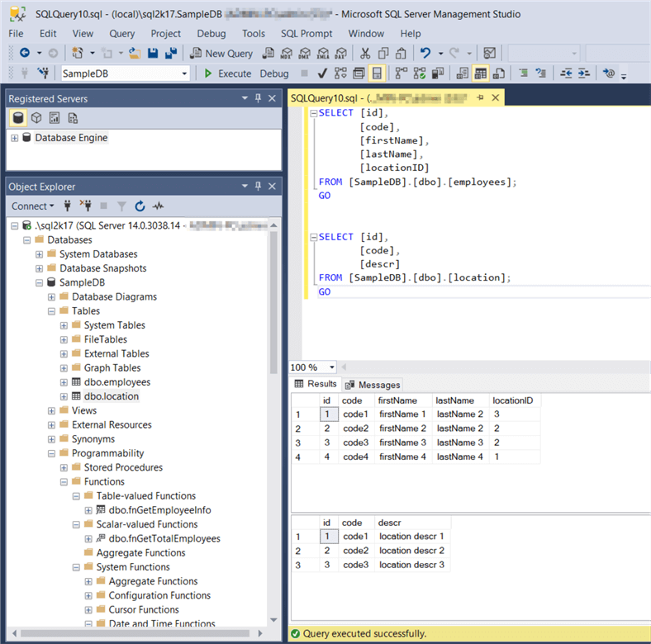Screen dimensions: 651x644
Task: Click Increase Indent icon
Action: click(x=584, y=73)
